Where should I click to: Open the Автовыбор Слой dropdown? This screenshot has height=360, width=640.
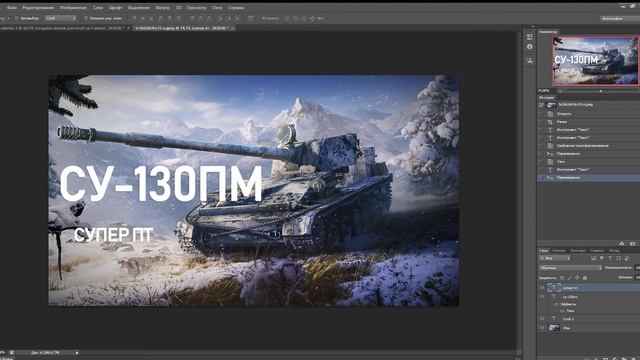click(x=60, y=18)
